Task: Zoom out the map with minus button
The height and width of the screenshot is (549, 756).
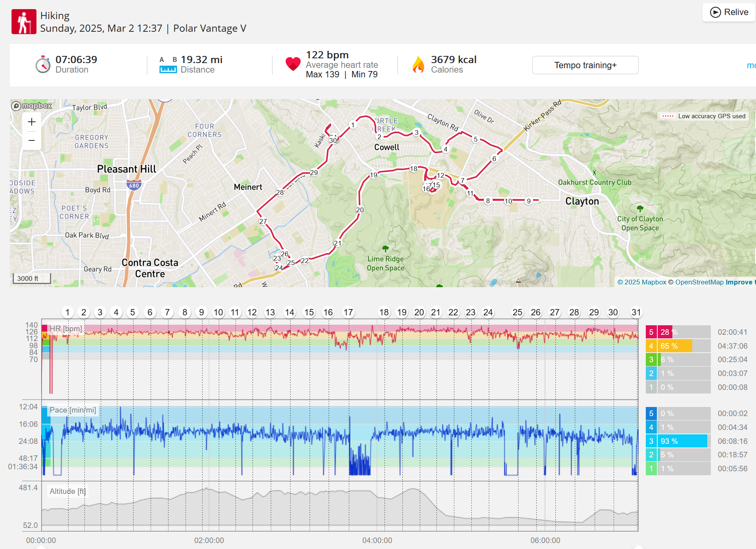Action: (x=32, y=140)
